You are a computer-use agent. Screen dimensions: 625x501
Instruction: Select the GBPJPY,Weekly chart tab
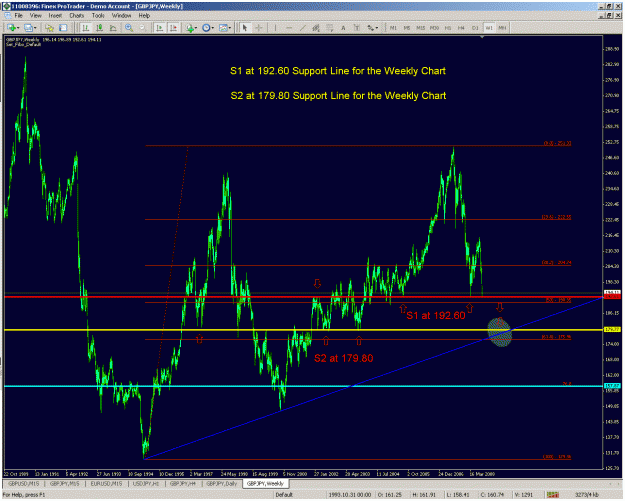pos(265,484)
